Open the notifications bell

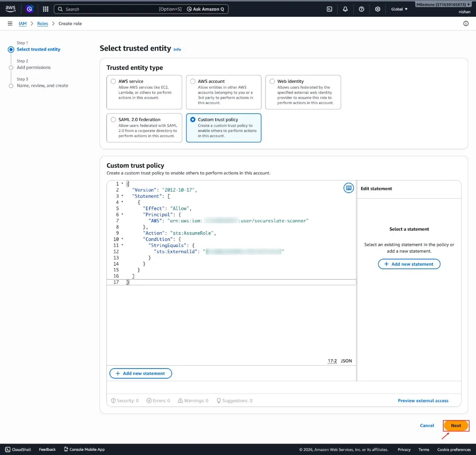click(345, 9)
